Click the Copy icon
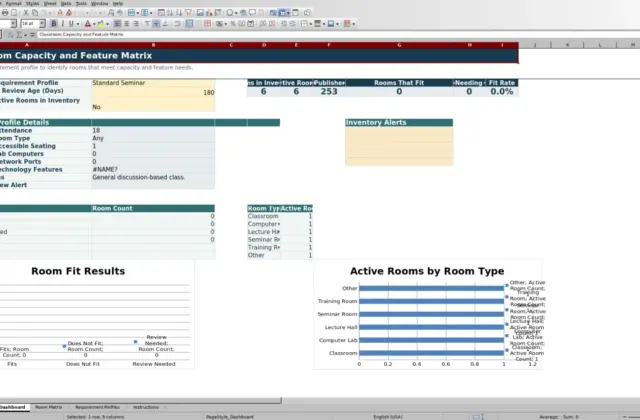The image size is (640, 420). 35,13
